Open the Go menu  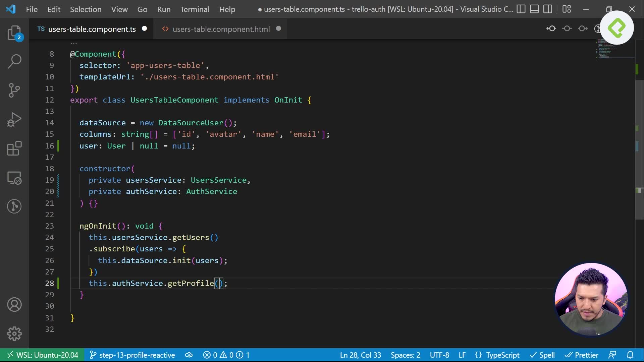pos(142,9)
